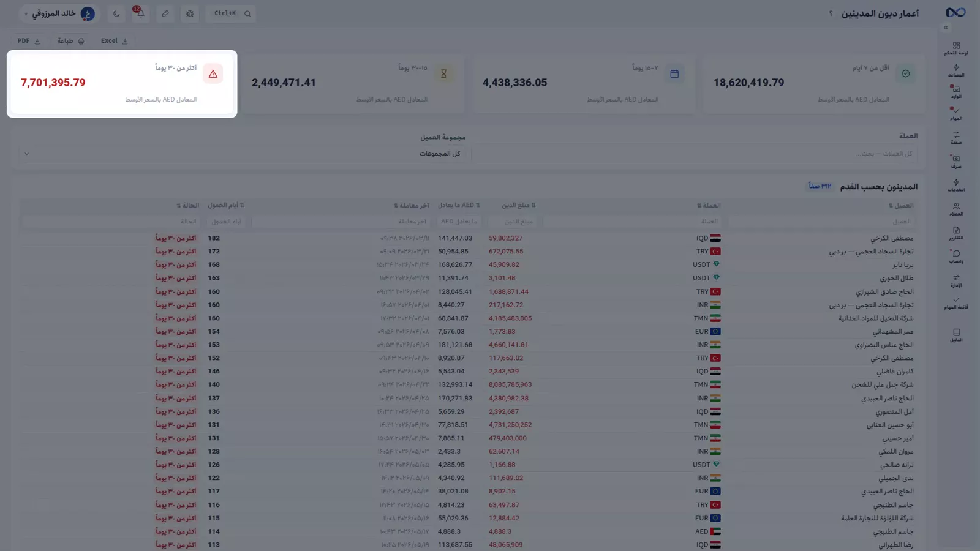
Task: Click customer بريا ناير row name
Action: [x=903, y=265]
